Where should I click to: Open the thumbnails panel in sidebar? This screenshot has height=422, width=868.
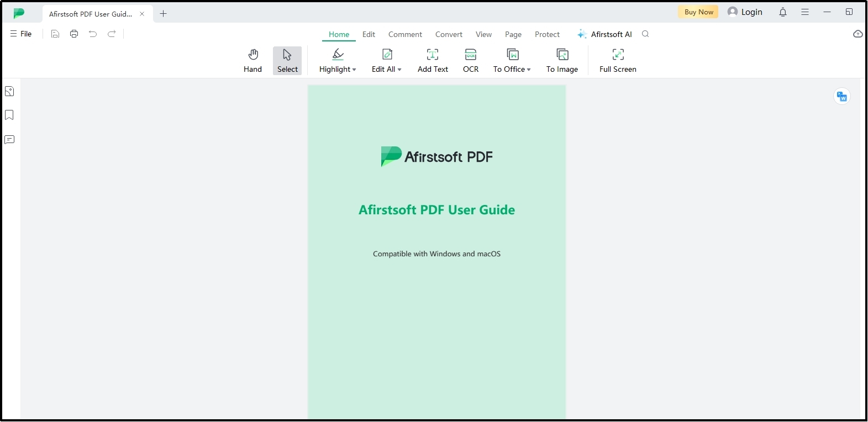click(9, 91)
